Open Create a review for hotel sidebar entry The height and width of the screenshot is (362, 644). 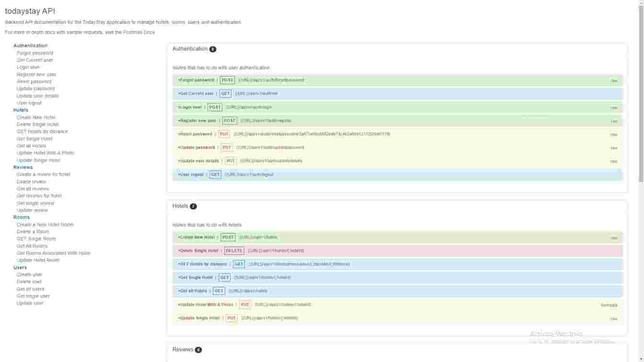tap(44, 174)
